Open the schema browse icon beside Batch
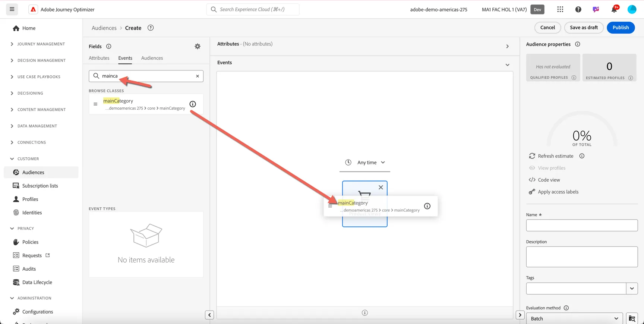 pyautogui.click(x=632, y=318)
